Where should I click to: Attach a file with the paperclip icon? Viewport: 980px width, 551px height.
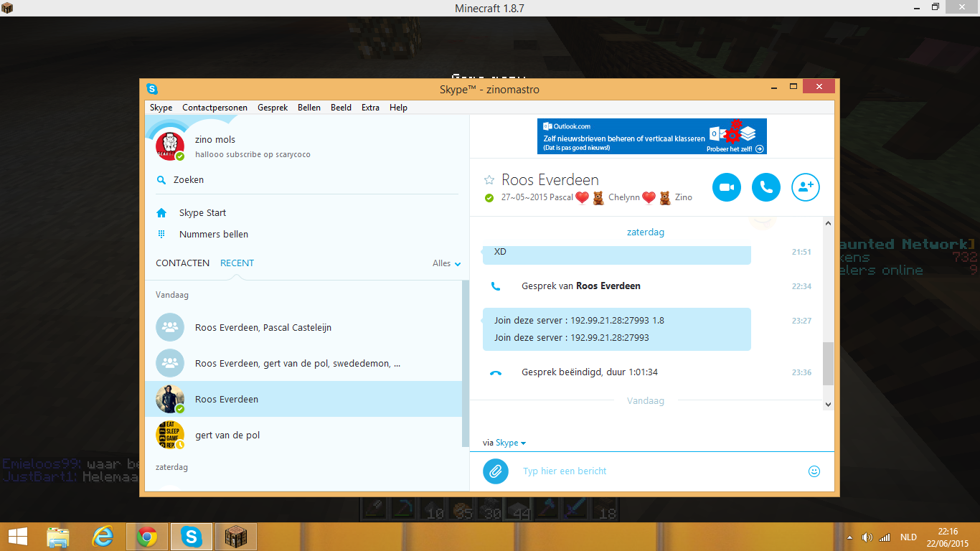point(495,471)
